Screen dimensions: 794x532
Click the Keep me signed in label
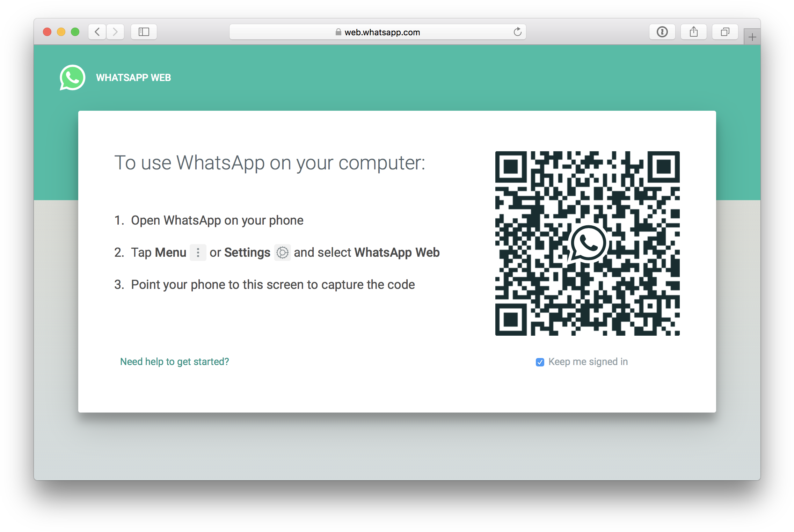point(588,362)
